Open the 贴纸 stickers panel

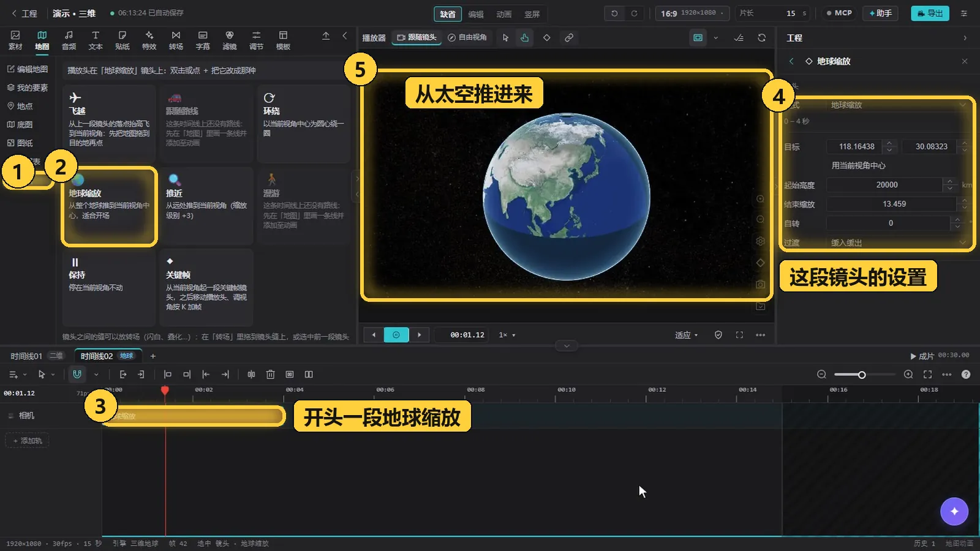(x=123, y=40)
